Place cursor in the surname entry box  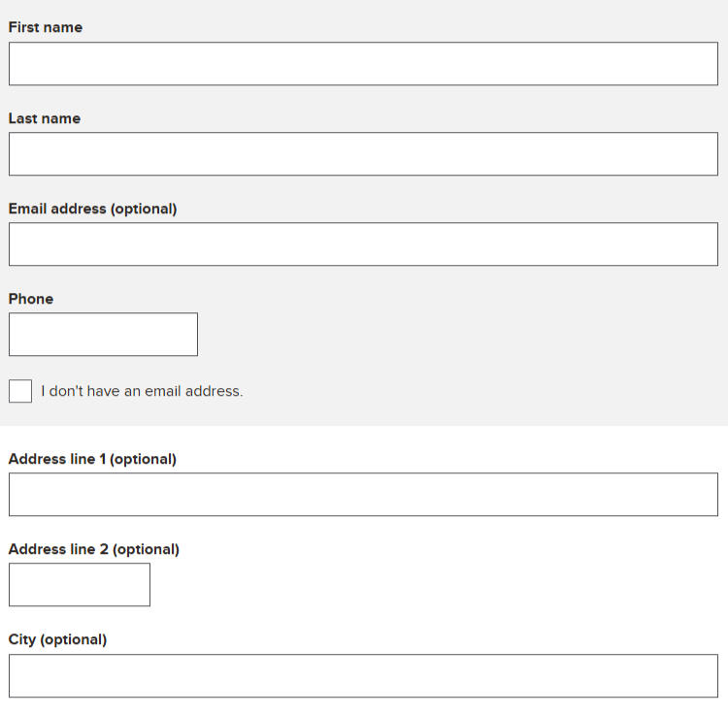tap(363, 154)
